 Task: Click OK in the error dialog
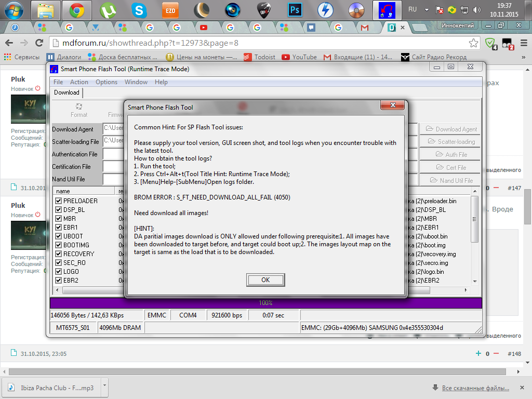(265, 280)
